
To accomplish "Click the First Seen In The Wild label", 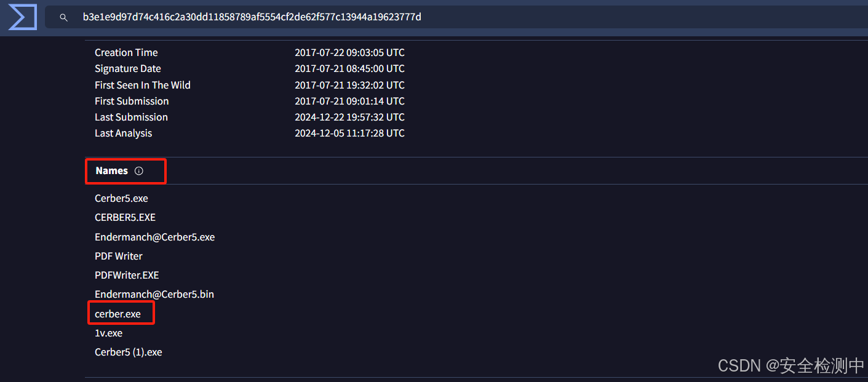I will (142, 85).
